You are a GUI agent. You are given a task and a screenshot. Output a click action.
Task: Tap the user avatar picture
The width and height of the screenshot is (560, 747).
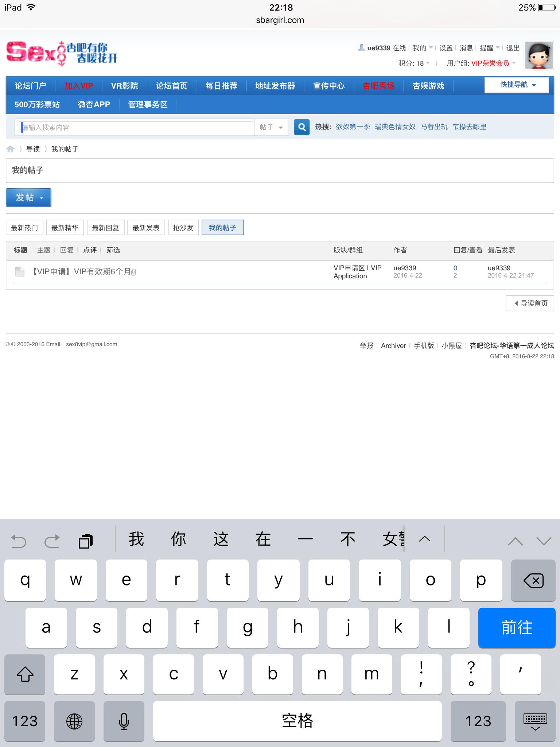[x=539, y=55]
